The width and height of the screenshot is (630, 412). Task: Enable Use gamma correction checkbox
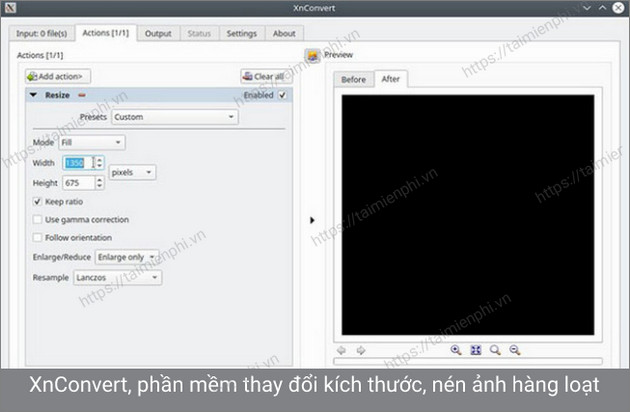[37, 219]
